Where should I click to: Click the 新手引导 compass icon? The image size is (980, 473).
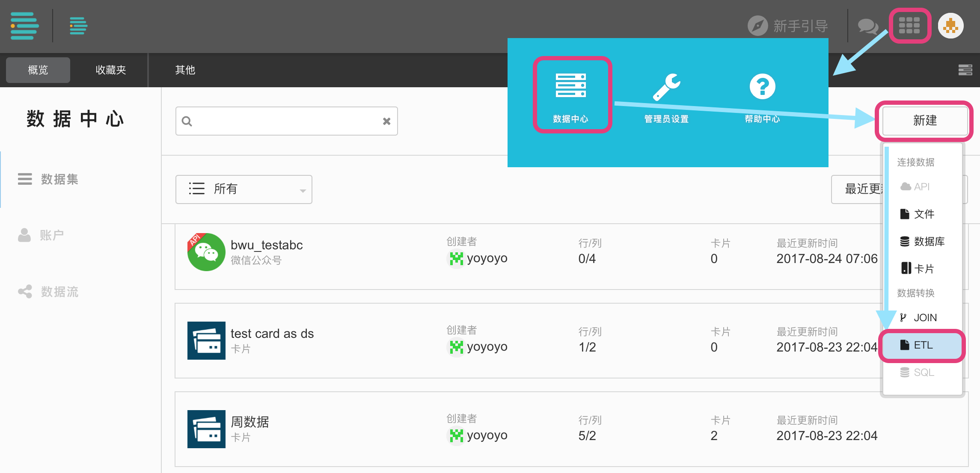pos(757,26)
